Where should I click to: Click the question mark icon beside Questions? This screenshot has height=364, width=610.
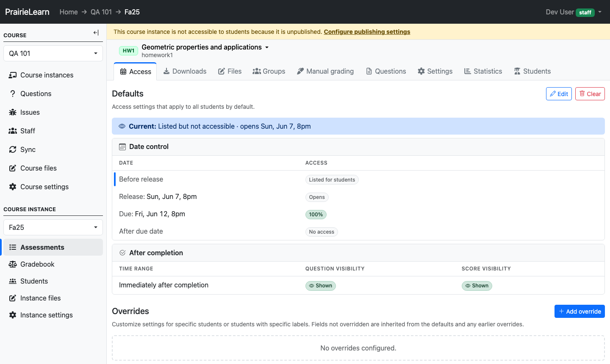pyautogui.click(x=13, y=94)
